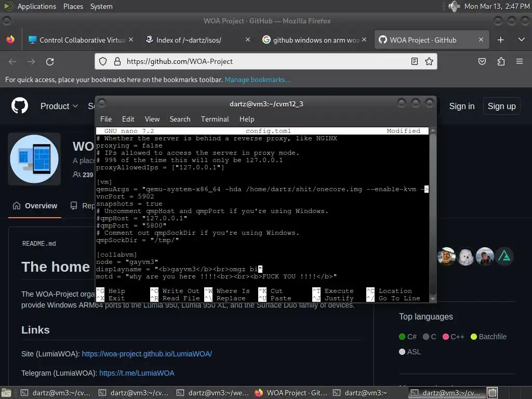Close the Index of ~dartz/isos tab
This screenshot has height=399, width=532.
pyautogui.click(x=248, y=39)
